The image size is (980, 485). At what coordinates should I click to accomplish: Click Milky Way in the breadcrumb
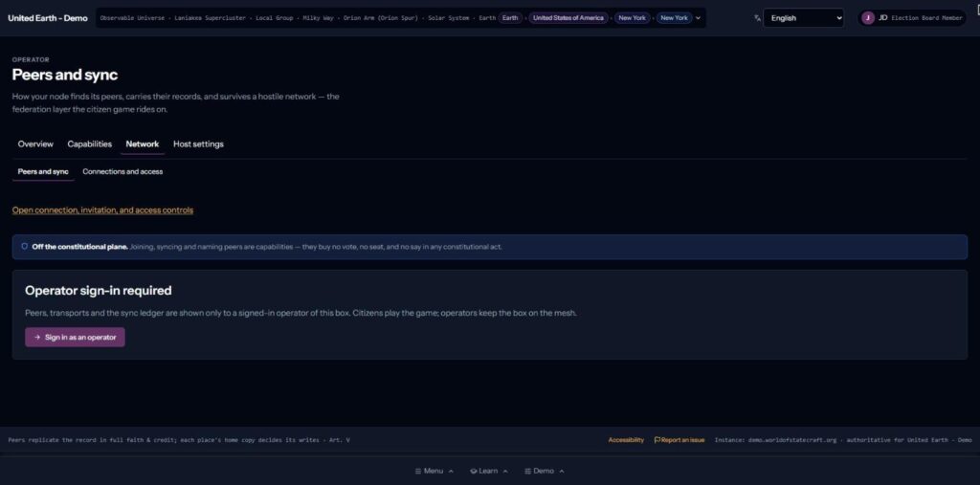pyautogui.click(x=318, y=18)
